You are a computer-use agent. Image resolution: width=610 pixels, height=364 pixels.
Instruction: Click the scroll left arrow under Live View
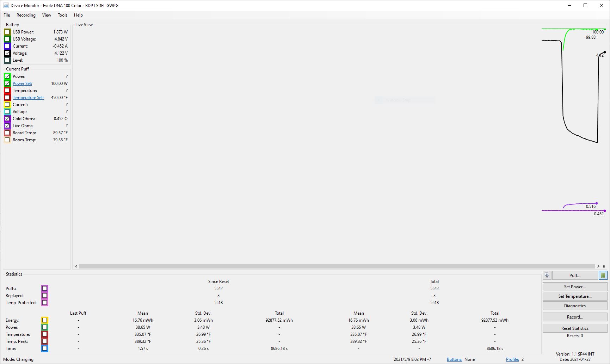76,266
